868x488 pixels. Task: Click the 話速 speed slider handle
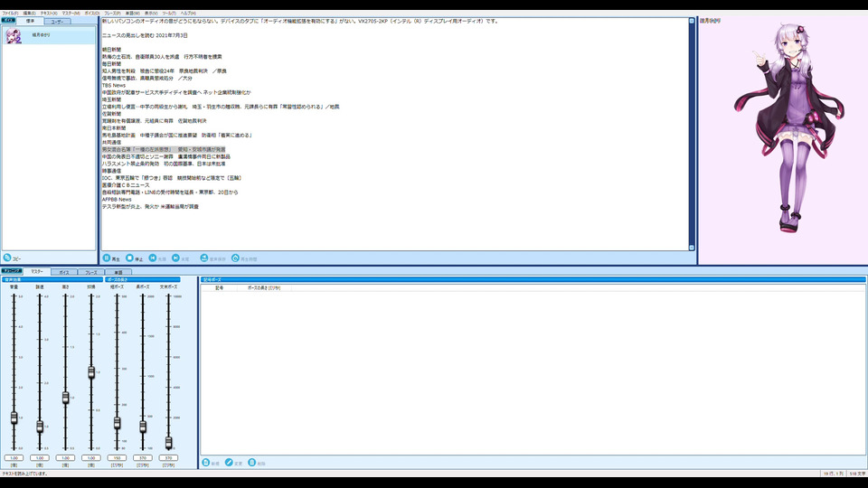pyautogui.click(x=39, y=427)
